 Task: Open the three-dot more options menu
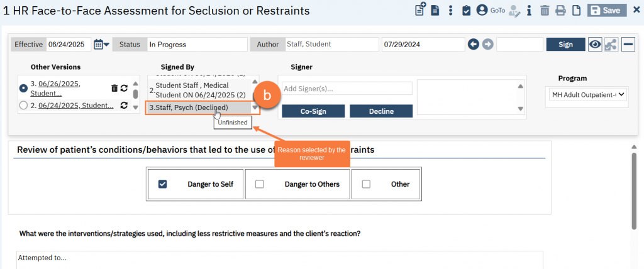(450, 10)
